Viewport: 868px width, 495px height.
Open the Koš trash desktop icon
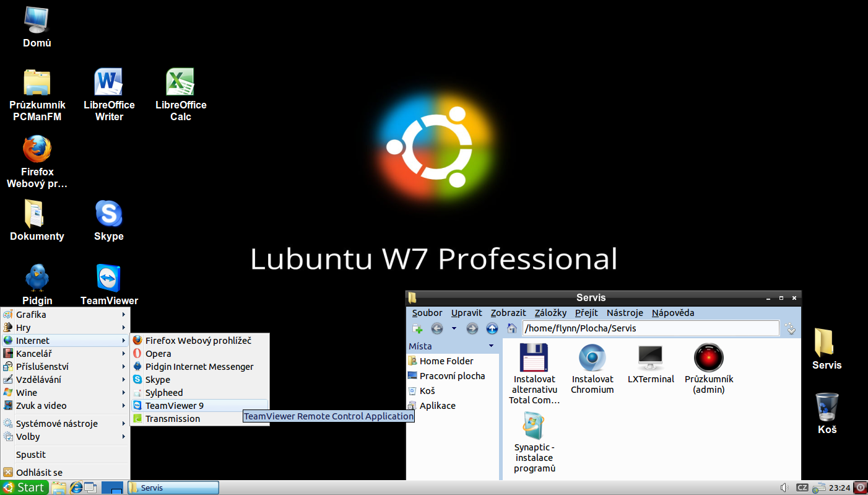(x=827, y=413)
